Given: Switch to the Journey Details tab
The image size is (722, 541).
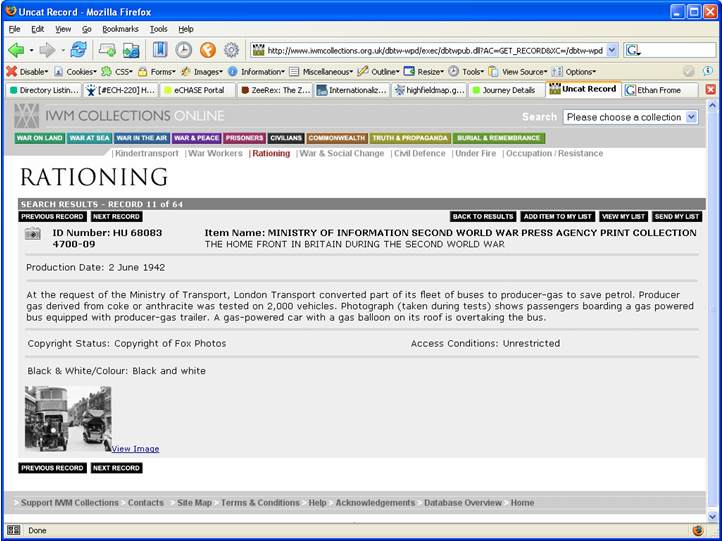Looking at the screenshot, I should [x=505, y=89].
